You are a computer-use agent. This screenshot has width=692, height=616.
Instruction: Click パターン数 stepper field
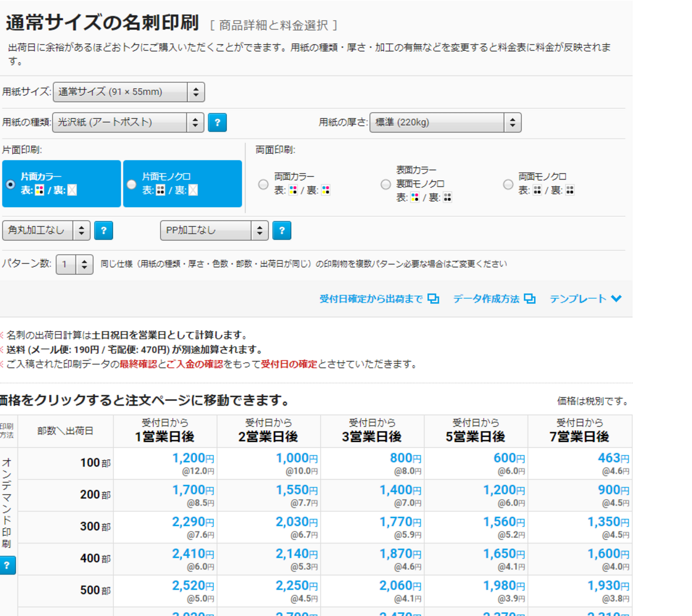point(75,264)
